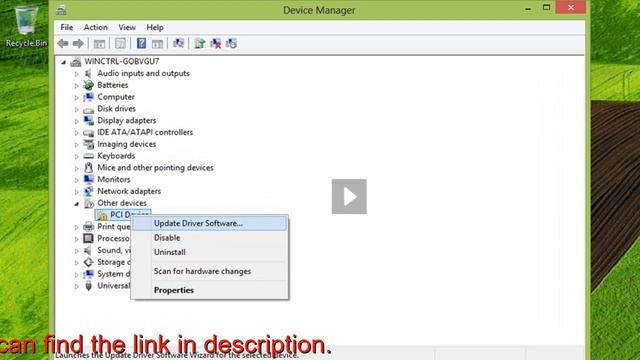Select the Monitors tree item label
The height and width of the screenshot is (360, 640).
113,180
